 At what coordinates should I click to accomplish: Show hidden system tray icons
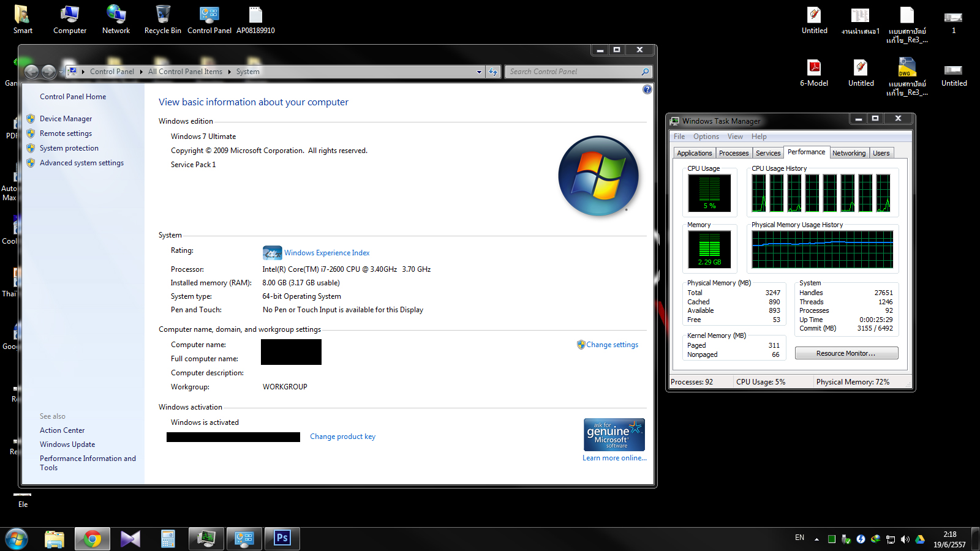tap(816, 539)
